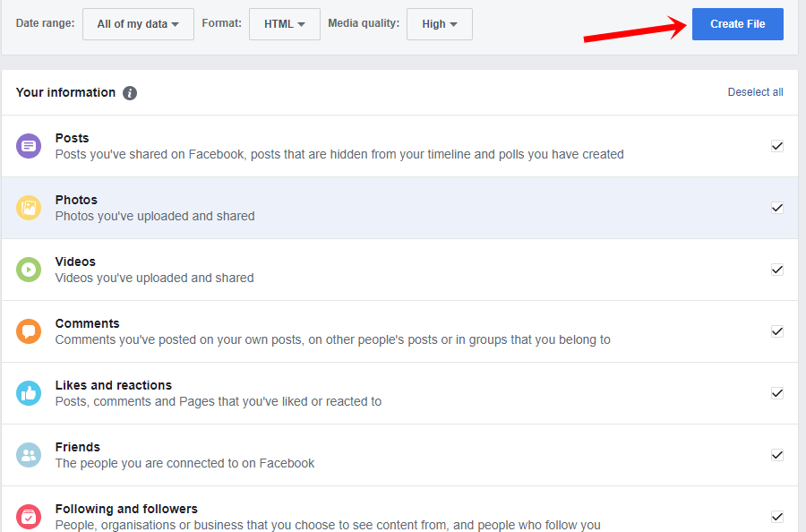The height and width of the screenshot is (532, 806).
Task: Click the Comments speech bubble icon
Action: pyautogui.click(x=29, y=331)
